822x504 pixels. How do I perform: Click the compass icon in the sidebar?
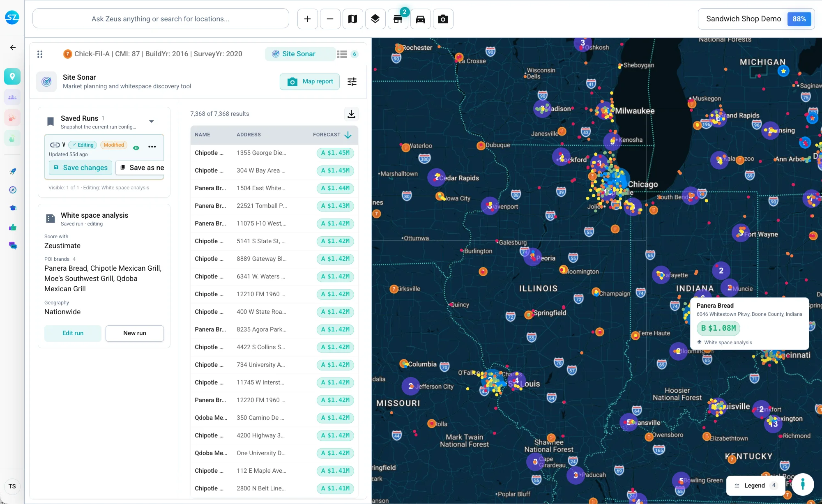click(13, 190)
